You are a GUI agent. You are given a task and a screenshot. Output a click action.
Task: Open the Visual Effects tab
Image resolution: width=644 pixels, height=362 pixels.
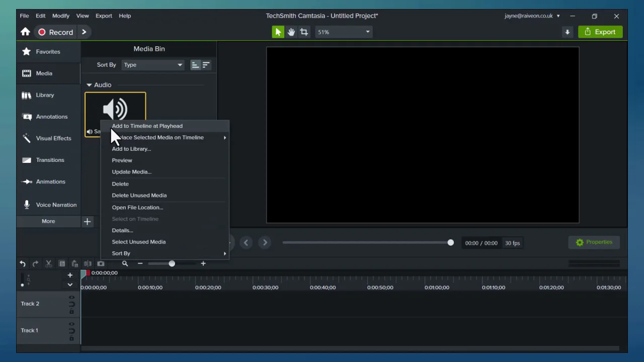(48, 138)
